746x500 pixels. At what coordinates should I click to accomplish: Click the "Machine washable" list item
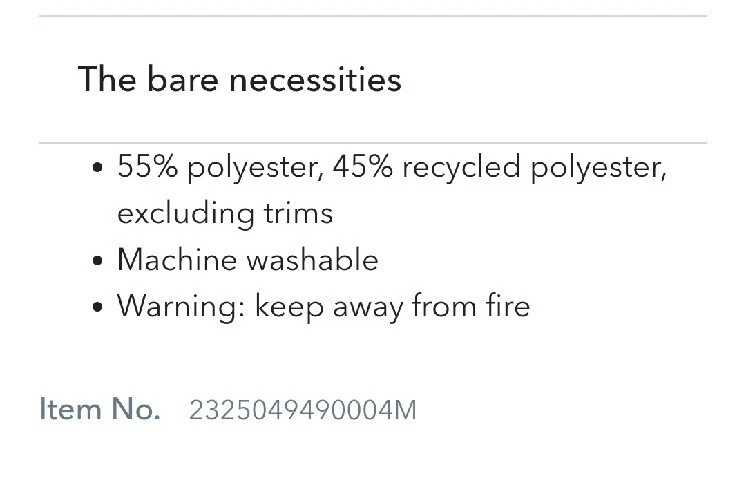point(247,260)
